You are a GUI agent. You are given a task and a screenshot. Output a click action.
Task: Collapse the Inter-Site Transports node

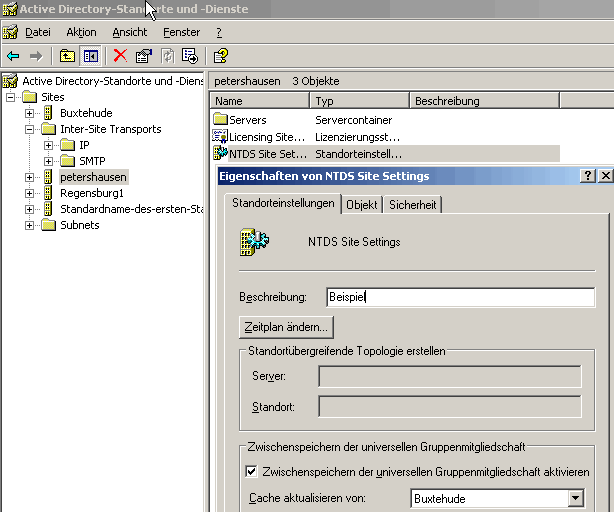click(29, 129)
